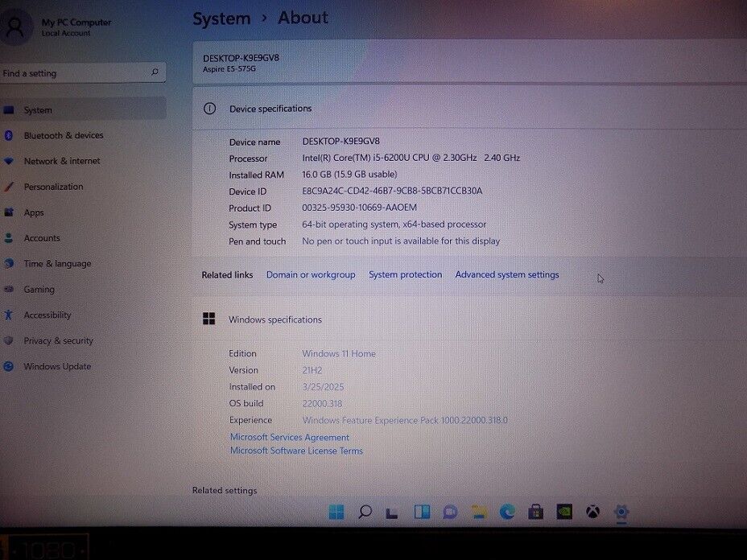This screenshot has width=747, height=560.
Task: Click Related settings heading
Action: (225, 490)
